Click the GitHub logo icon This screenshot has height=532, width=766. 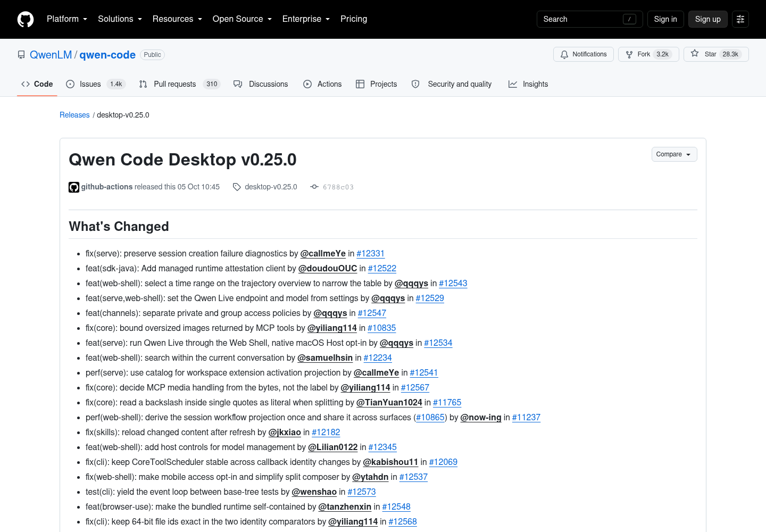click(26, 19)
